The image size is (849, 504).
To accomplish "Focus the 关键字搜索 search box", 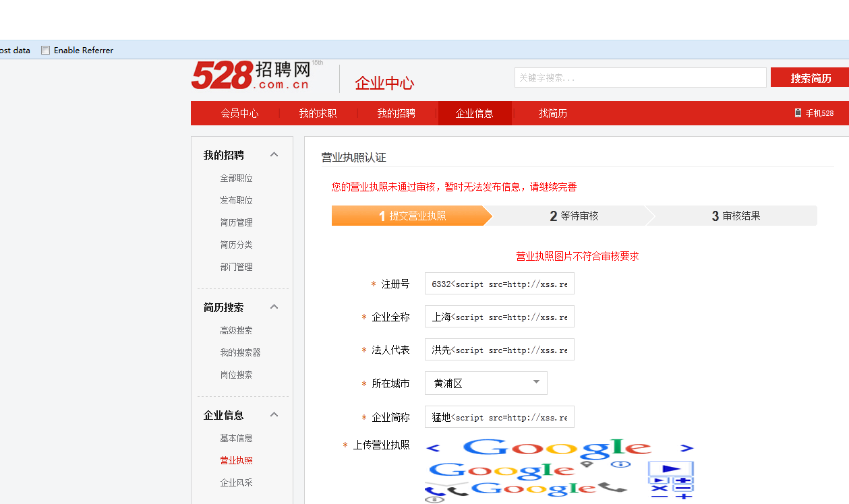I will (x=640, y=77).
